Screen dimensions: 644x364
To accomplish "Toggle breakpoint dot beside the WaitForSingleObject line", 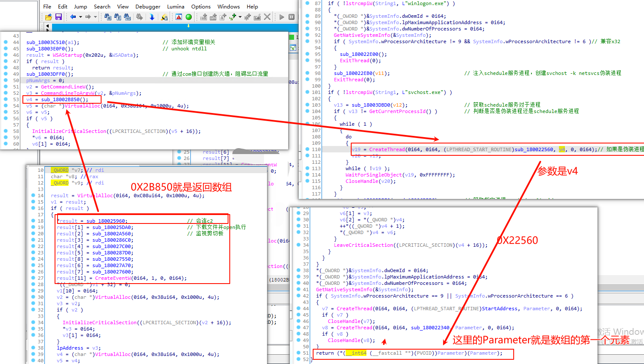I will tap(307, 175).
